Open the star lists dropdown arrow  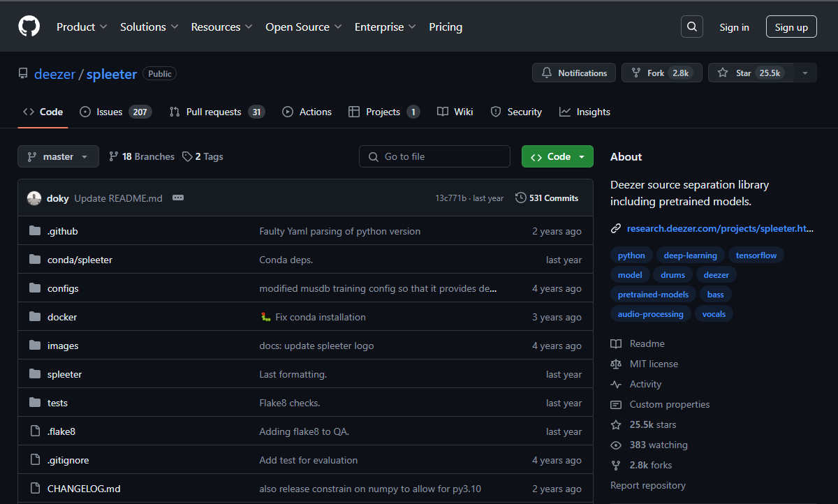[x=805, y=73]
